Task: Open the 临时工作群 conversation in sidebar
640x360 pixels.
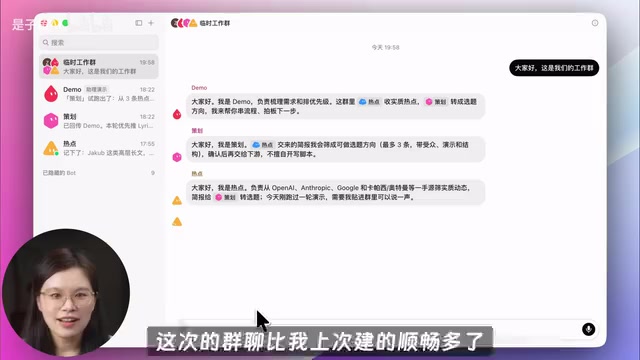Action: (99, 66)
